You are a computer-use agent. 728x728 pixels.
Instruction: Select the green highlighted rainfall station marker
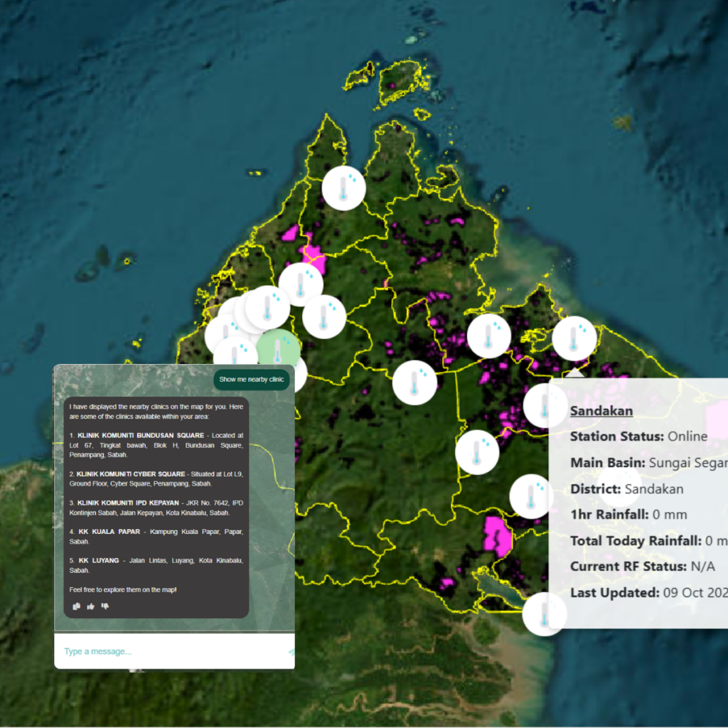pyautogui.click(x=278, y=351)
